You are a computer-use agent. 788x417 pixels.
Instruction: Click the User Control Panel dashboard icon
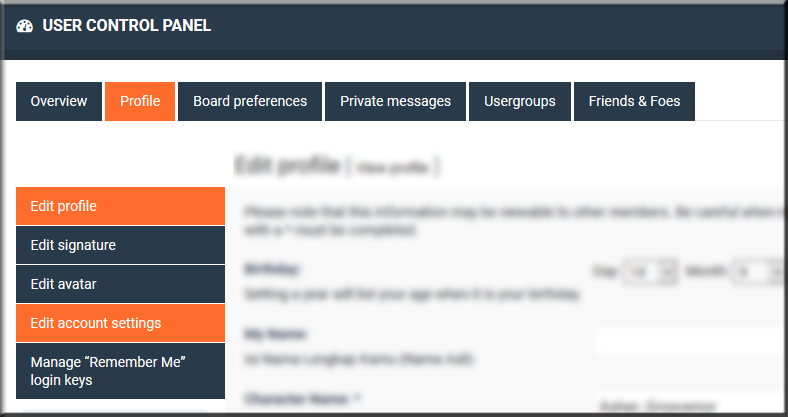point(25,26)
